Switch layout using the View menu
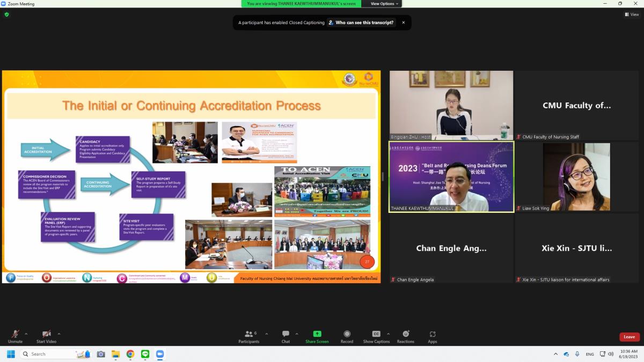Viewport: 644px width, 362px height. coord(632,14)
